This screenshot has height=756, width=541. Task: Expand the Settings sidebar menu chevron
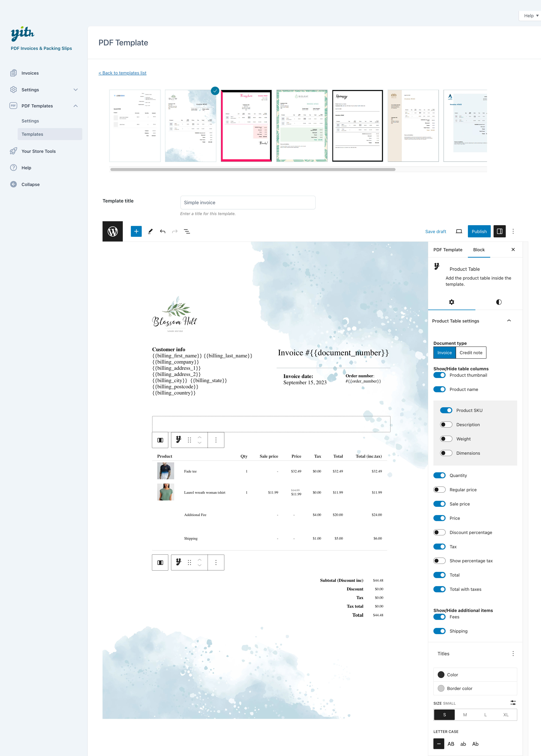tap(76, 90)
